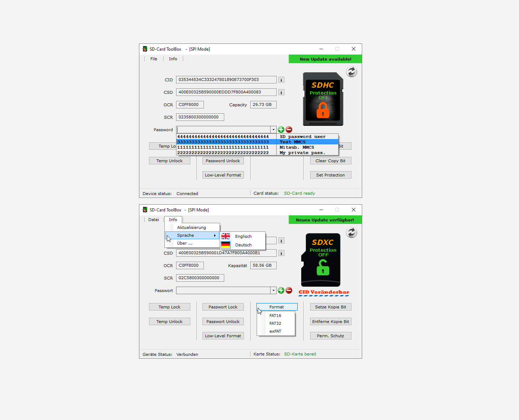Expand Password dropdown arrow in English window
Screen dimensions: 519x420
tap(273, 129)
